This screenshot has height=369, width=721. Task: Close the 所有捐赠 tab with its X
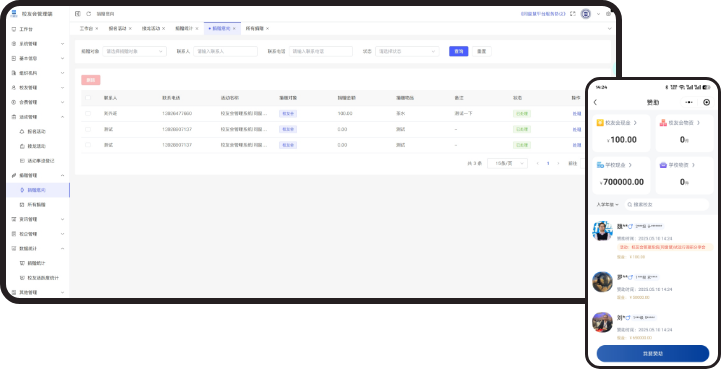point(267,29)
